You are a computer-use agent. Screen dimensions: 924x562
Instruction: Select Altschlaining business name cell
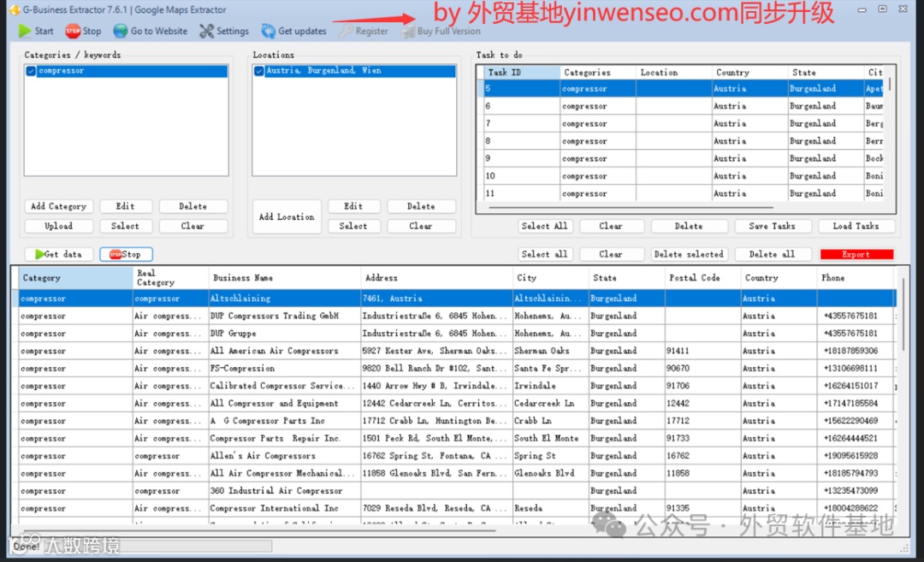(x=284, y=299)
